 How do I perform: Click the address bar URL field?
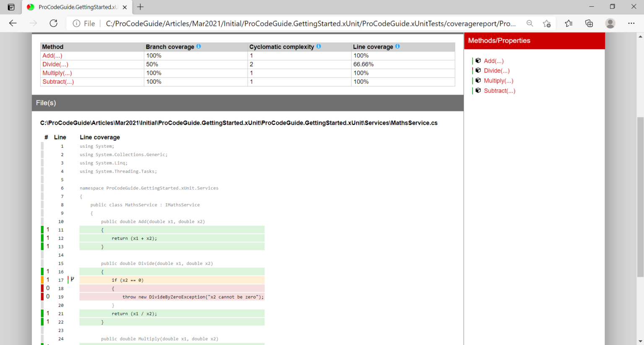click(310, 23)
